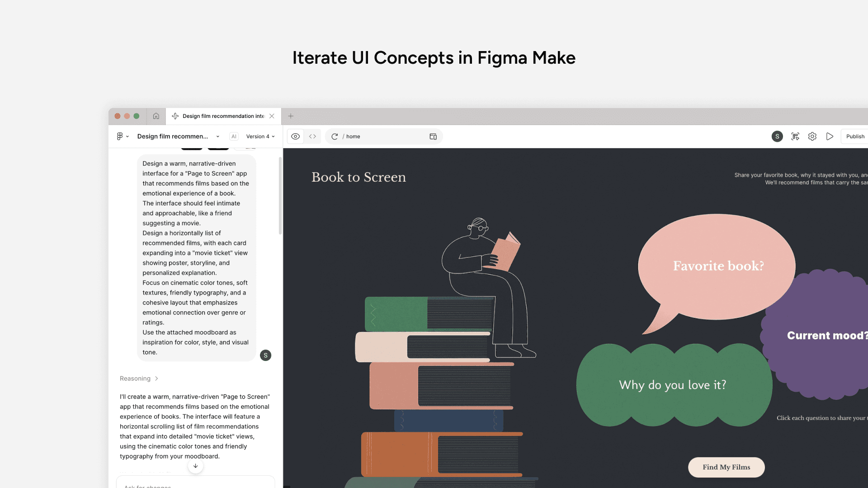The width and height of the screenshot is (868, 488).
Task: Add a new tab with plus
Action: coord(291,116)
